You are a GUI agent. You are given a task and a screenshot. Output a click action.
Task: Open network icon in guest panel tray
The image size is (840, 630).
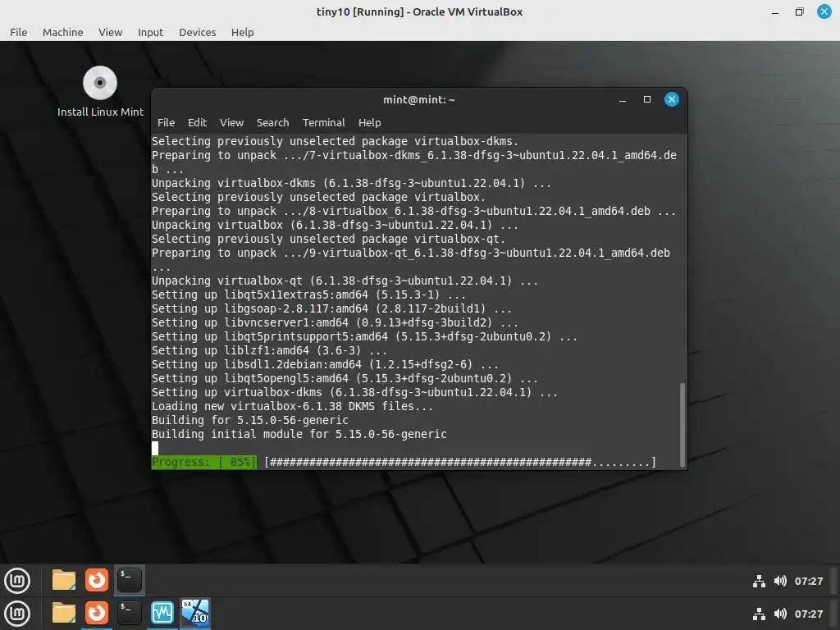point(759,582)
